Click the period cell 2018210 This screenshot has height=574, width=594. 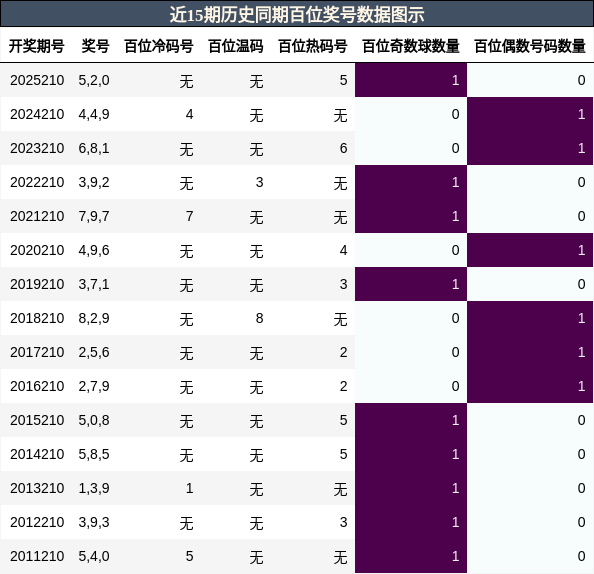pos(37,318)
